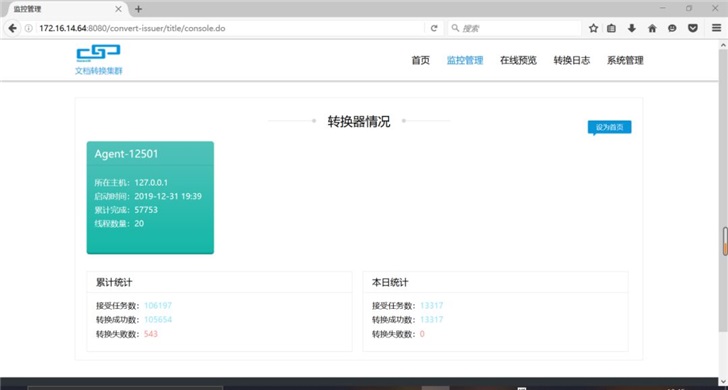
Task: Open the 系统管理 navigation item
Action: pos(625,60)
